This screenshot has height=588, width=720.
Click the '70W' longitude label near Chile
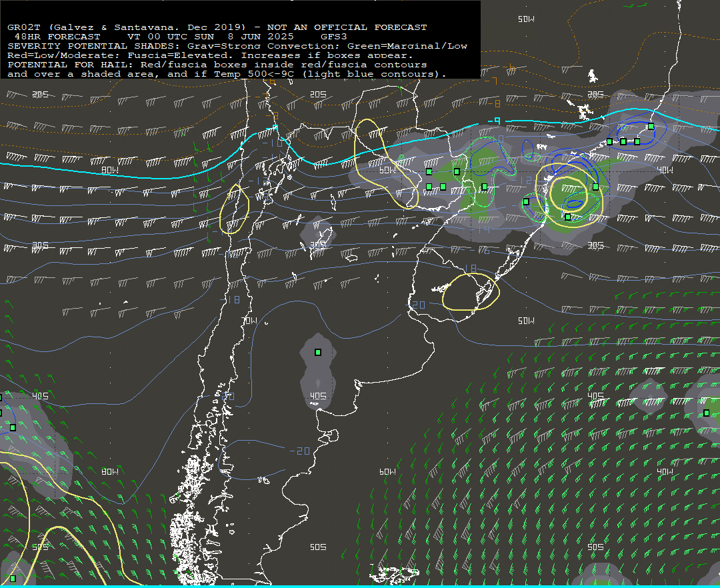249,321
